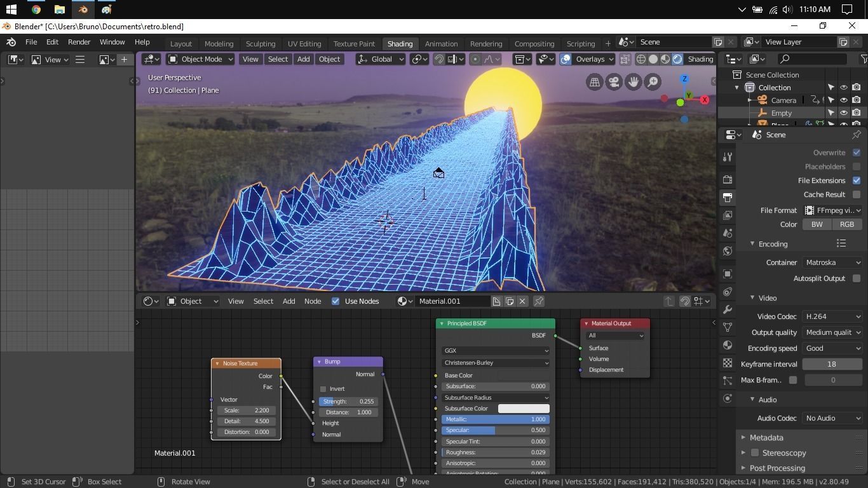868x488 pixels.
Task: Enable Autosplit Output checkbox
Action: pos(857,278)
